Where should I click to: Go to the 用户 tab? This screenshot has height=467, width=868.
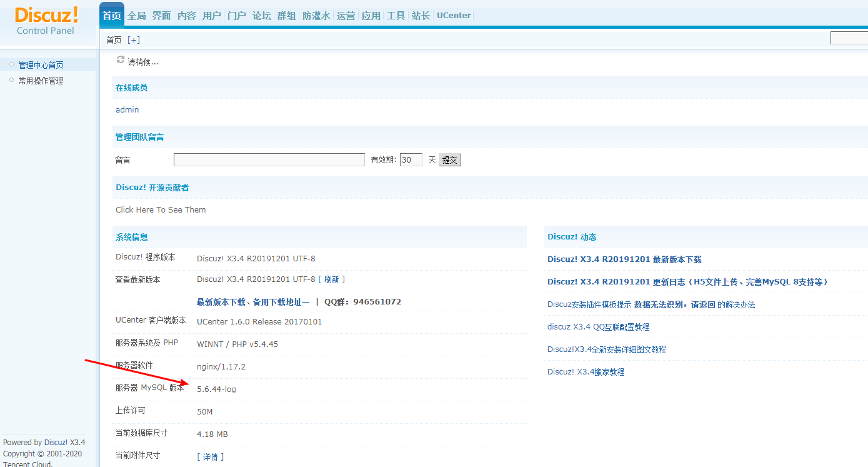tap(212, 16)
